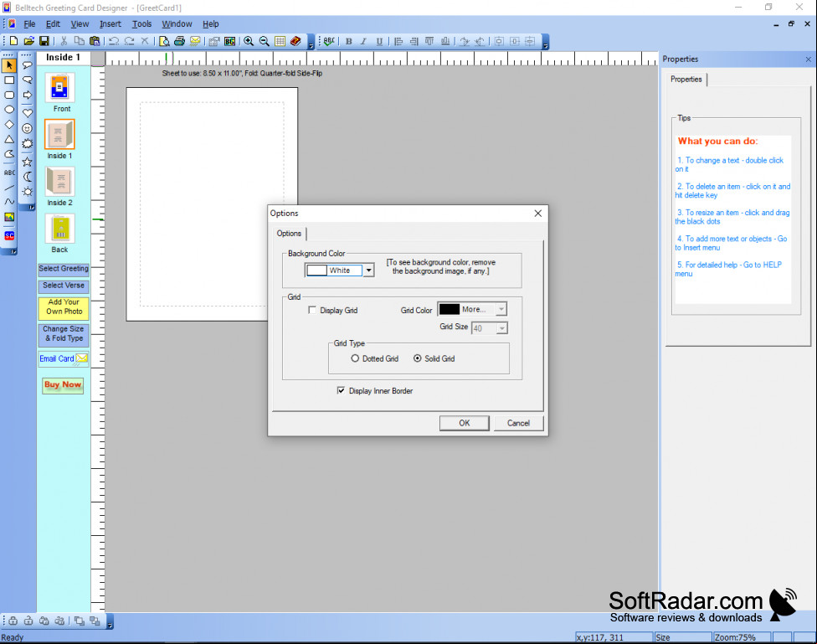Viewport: 817px width, 644px height.
Task: Click Add Your Own Photo button
Action: (x=64, y=307)
